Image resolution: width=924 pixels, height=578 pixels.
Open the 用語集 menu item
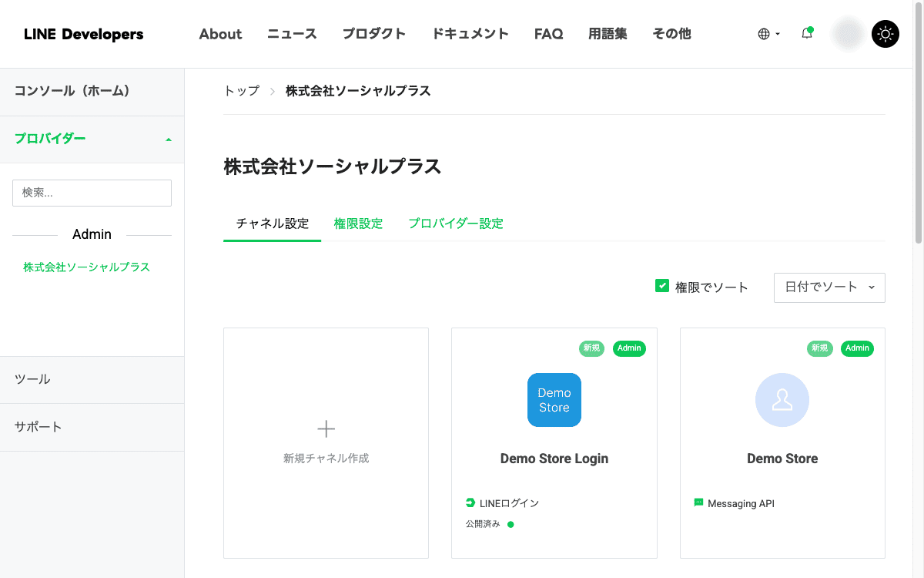(x=608, y=34)
